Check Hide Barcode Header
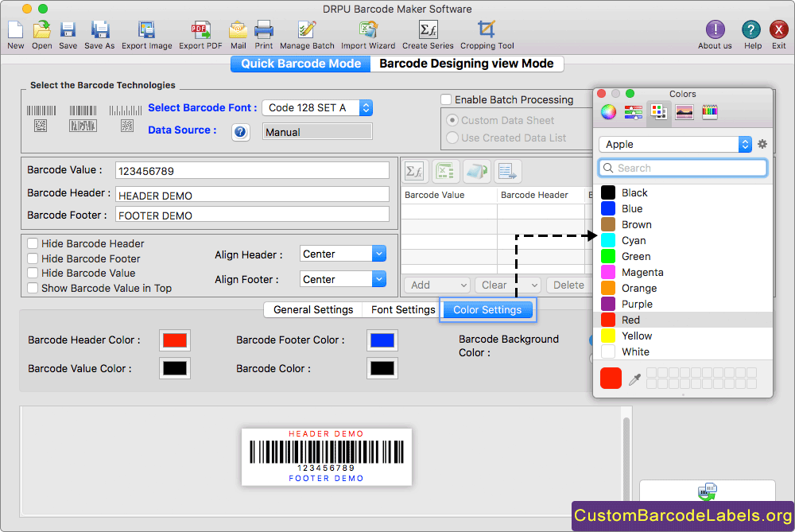The height and width of the screenshot is (532, 795). [33, 243]
